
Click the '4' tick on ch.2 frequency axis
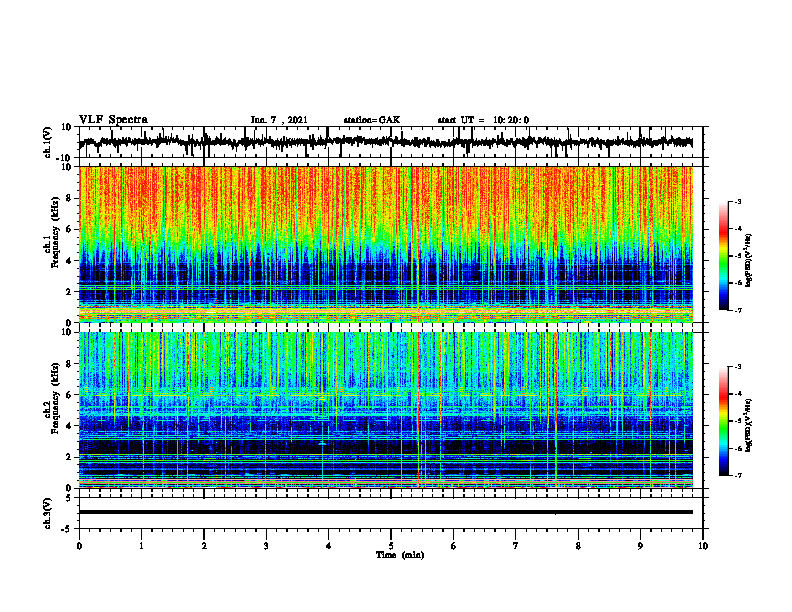(69, 426)
